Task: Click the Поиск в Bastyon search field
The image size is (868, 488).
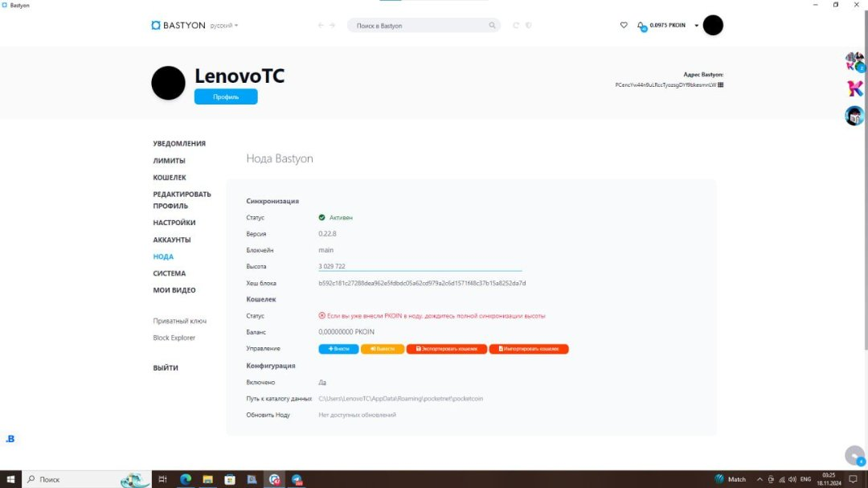Action: point(424,26)
